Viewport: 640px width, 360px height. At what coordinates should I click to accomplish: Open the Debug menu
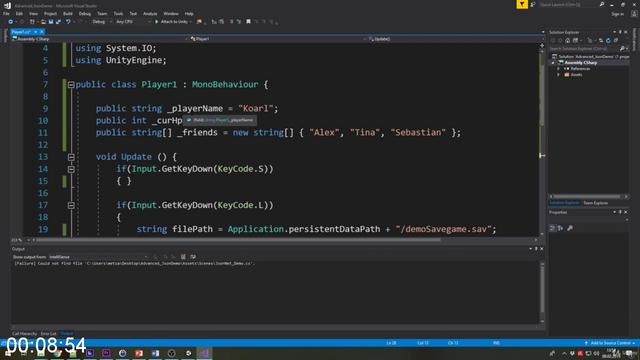(85, 14)
